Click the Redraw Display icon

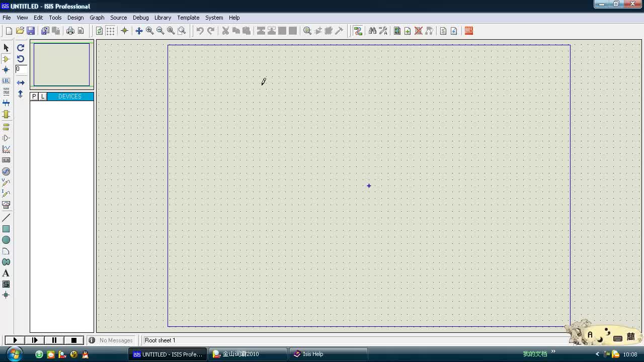(100, 31)
